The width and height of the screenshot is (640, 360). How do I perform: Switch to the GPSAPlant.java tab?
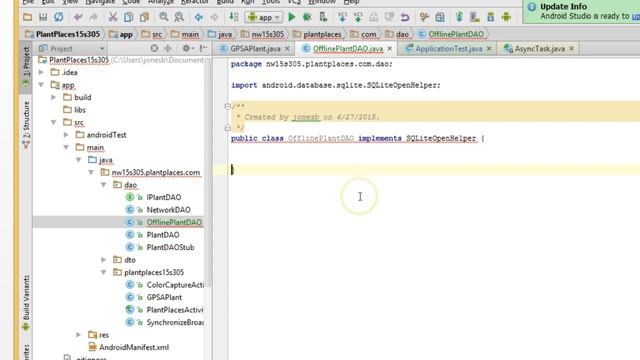coord(255,49)
